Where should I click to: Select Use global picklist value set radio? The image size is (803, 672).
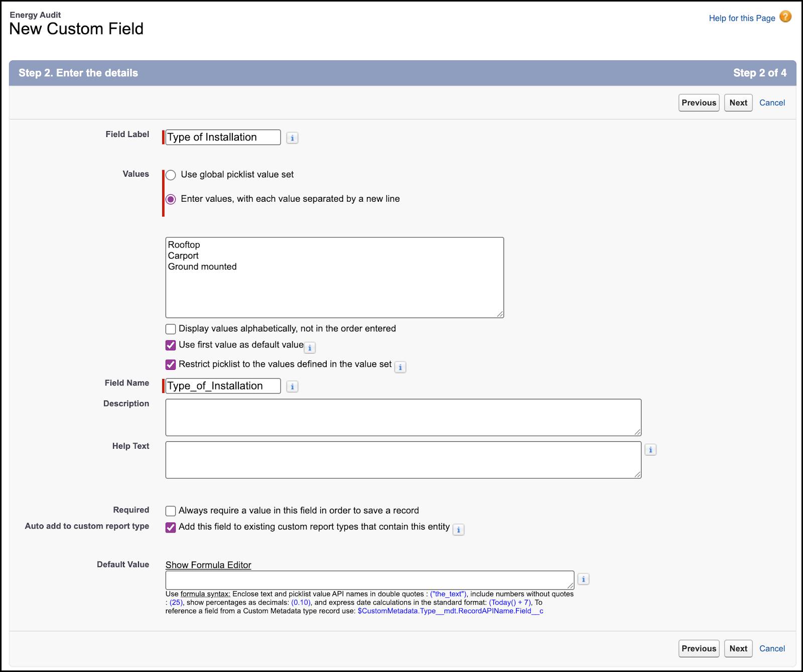pyautogui.click(x=171, y=175)
